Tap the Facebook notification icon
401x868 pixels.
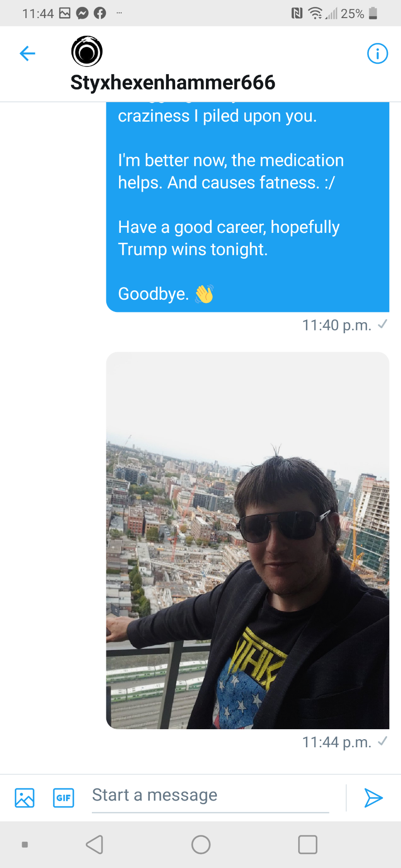pyautogui.click(x=100, y=13)
